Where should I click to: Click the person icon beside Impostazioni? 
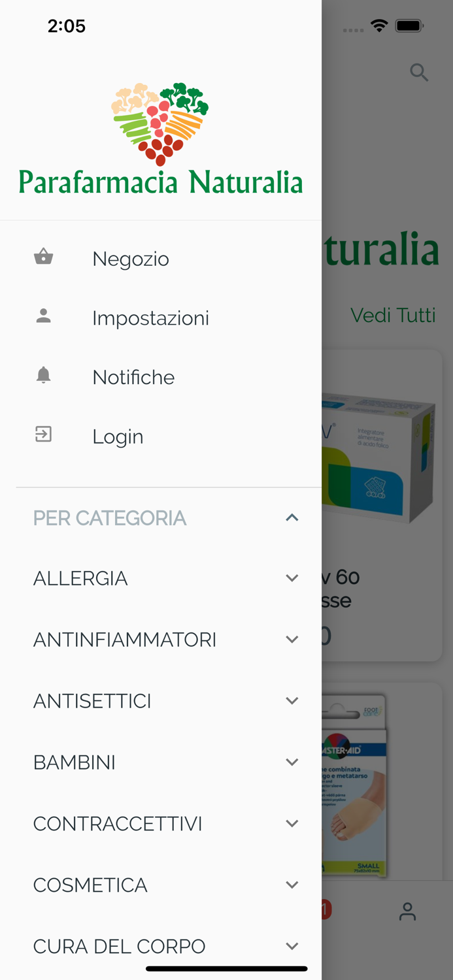pyautogui.click(x=43, y=316)
